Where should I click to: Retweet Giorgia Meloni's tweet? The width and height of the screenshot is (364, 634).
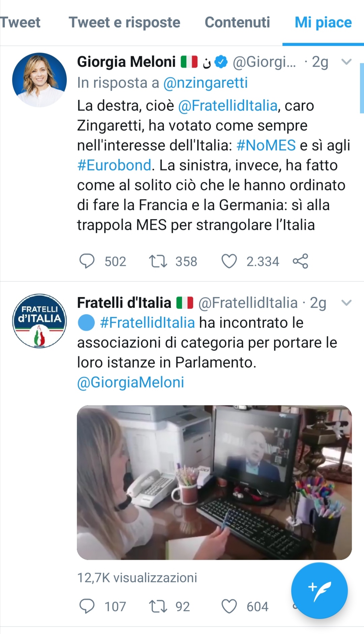pyautogui.click(x=158, y=261)
